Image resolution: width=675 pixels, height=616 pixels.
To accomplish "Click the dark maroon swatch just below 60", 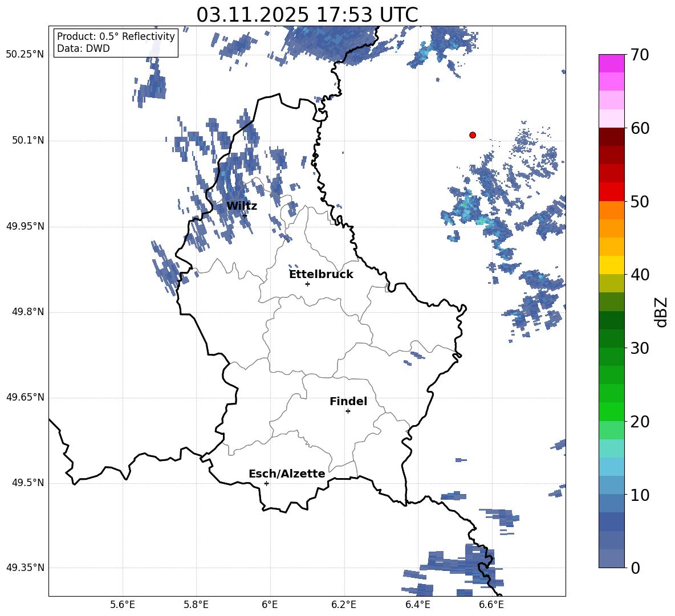I will coord(612,137).
